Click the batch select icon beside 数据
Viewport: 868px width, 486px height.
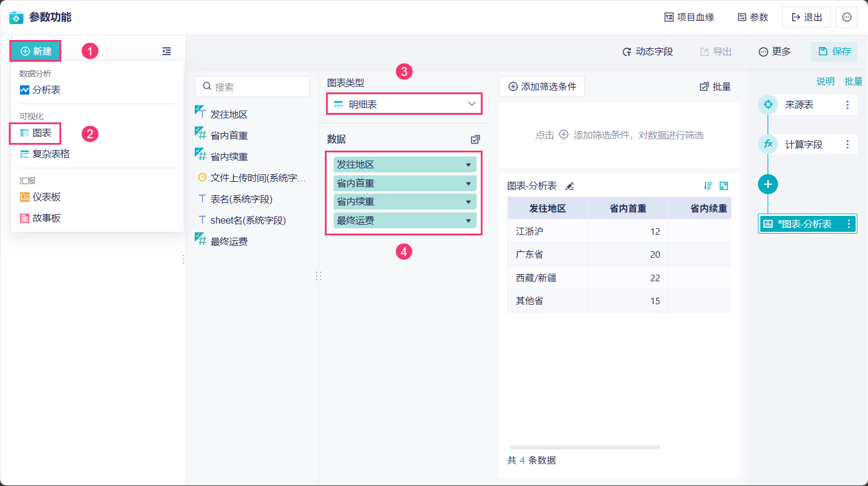pyautogui.click(x=475, y=139)
